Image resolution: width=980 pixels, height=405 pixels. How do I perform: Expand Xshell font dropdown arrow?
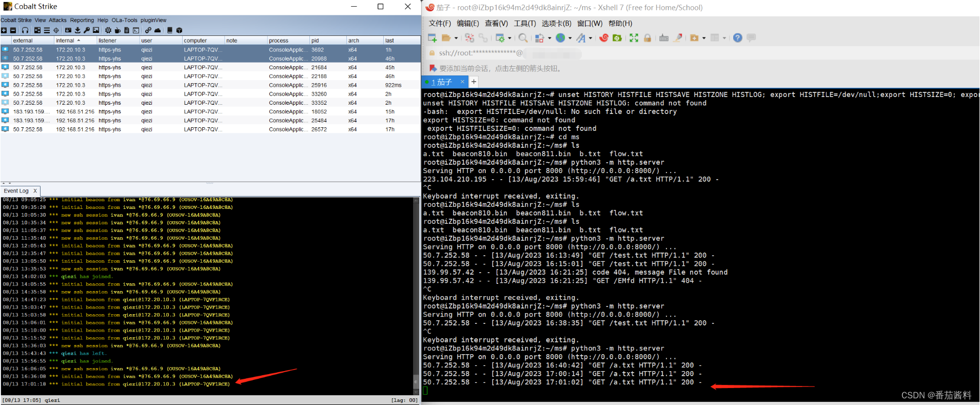pos(591,38)
